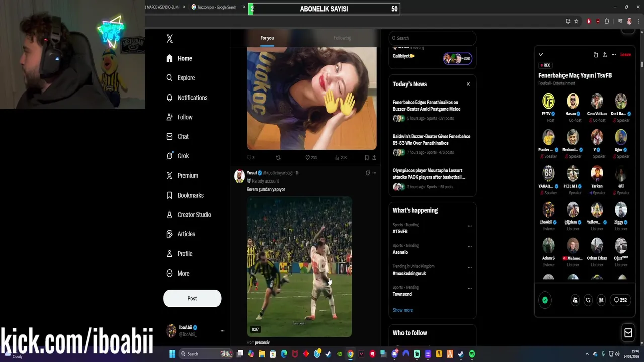Open the Follow page in sidebar
Screen dimensions: 644x362
[179, 117]
